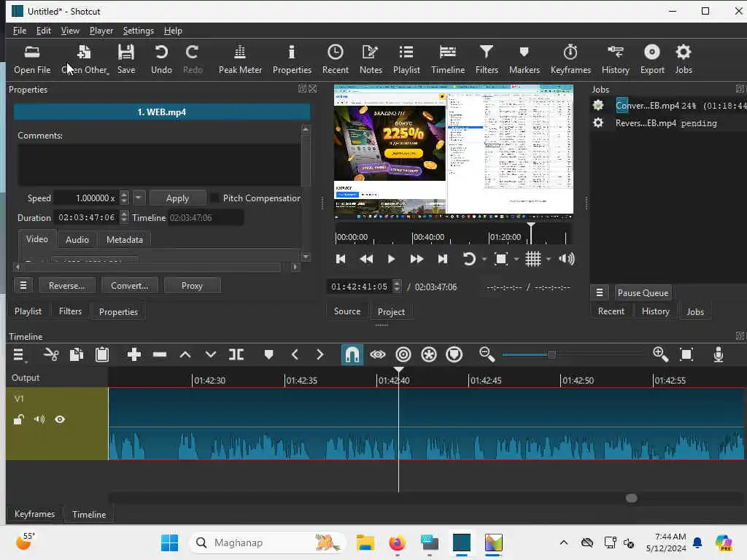Open the Export panel
747x560 pixels.
(x=652, y=60)
